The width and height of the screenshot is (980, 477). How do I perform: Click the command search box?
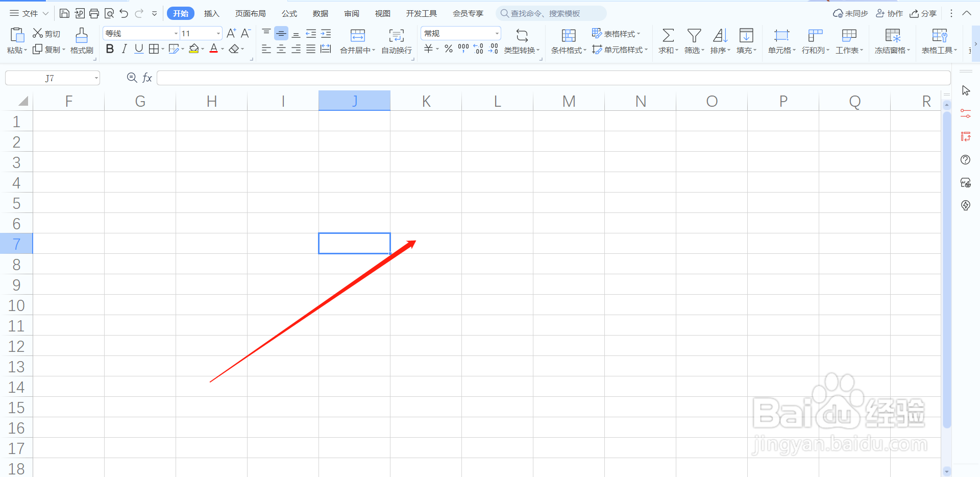click(551, 13)
